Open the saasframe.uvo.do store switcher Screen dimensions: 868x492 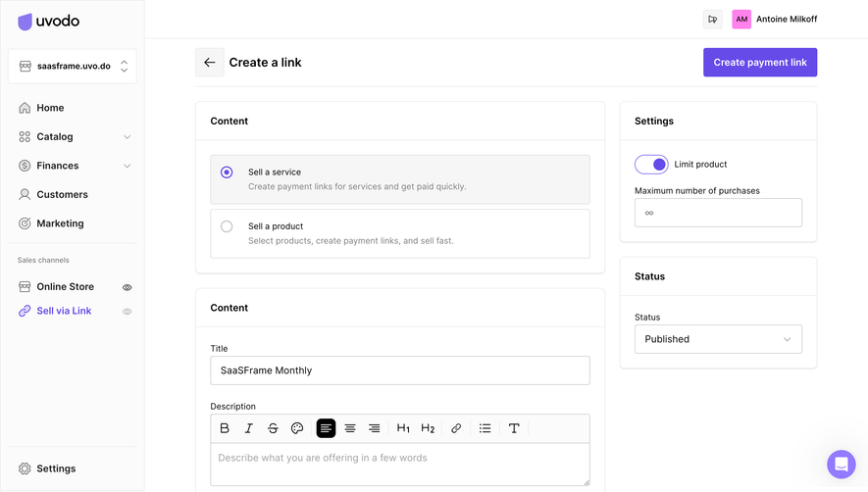click(73, 67)
